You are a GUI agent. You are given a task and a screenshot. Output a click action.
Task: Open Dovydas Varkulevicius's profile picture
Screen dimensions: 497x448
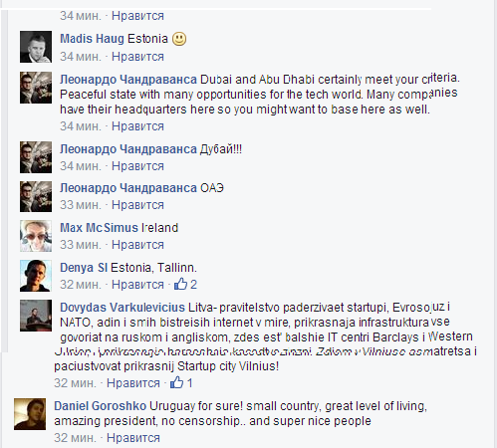point(36,316)
